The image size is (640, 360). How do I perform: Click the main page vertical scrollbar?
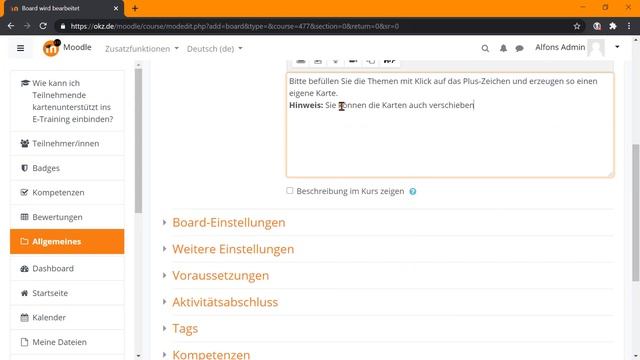(636, 212)
